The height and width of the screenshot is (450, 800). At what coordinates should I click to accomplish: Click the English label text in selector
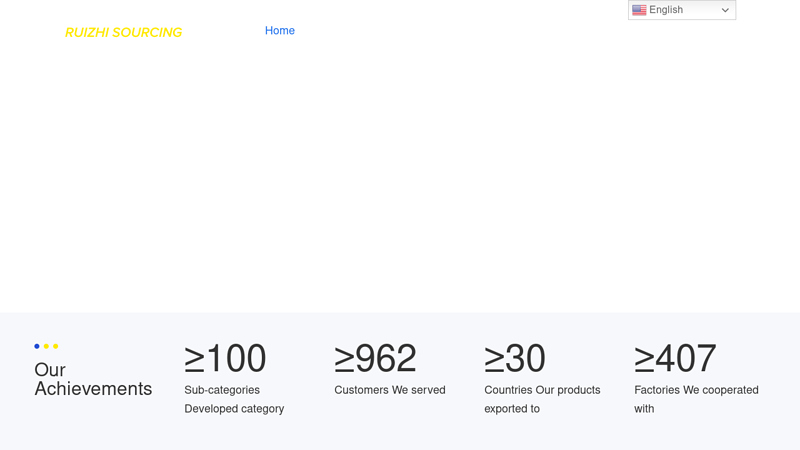point(666,10)
